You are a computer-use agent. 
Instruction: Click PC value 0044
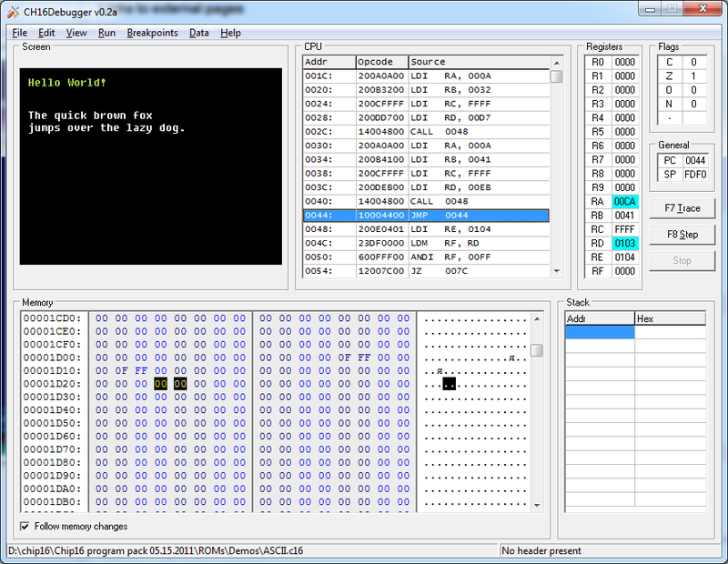click(695, 161)
